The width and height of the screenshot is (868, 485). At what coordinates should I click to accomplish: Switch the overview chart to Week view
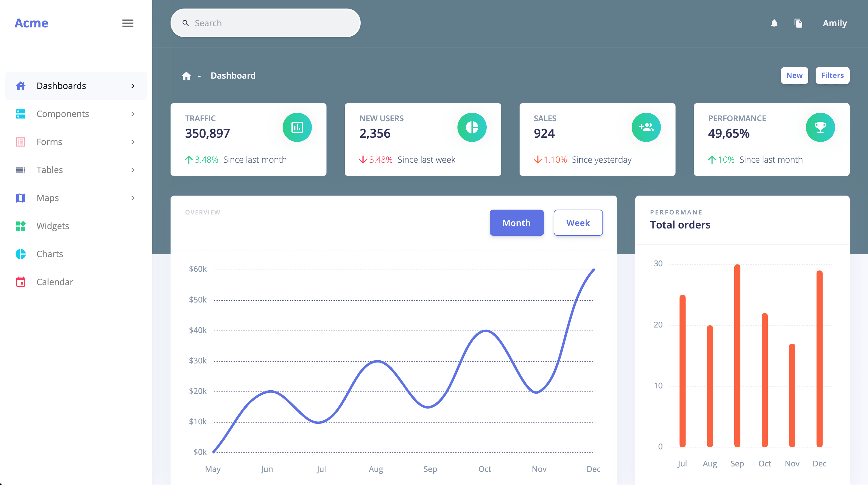coord(578,222)
